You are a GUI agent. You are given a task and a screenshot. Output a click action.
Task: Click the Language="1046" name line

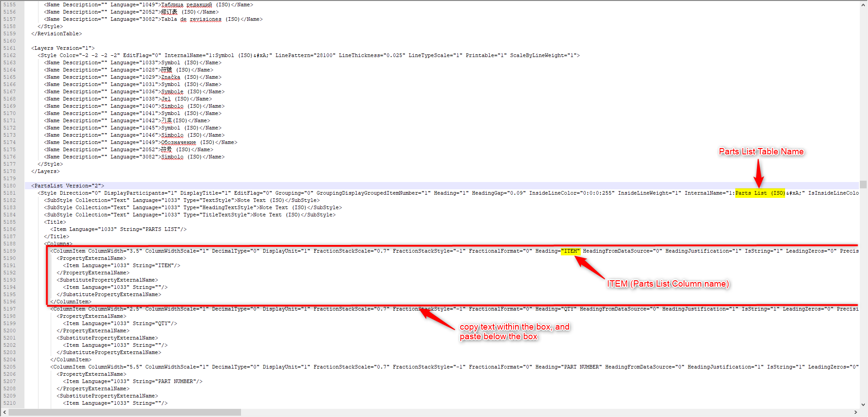coord(134,135)
